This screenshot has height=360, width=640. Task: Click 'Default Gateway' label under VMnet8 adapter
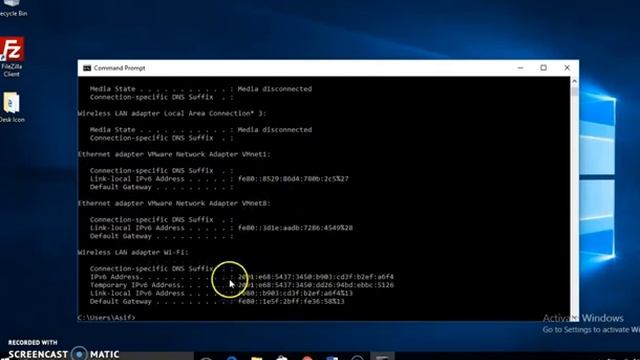[x=121, y=236]
